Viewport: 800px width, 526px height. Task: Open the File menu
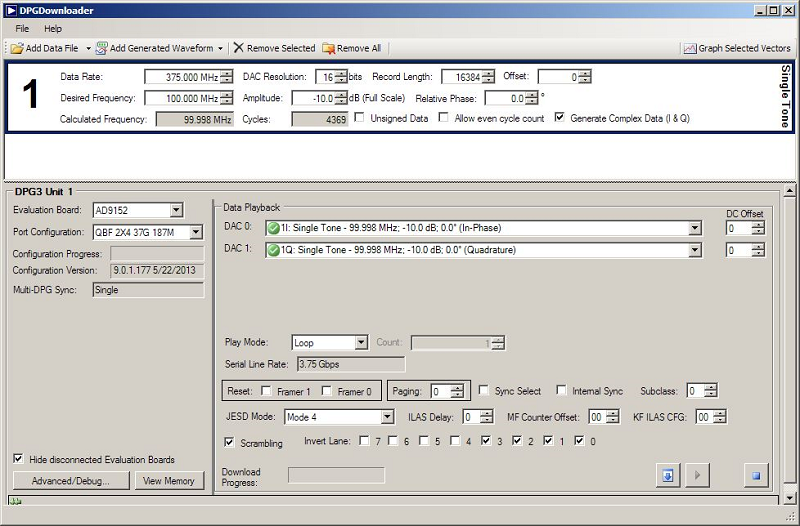click(x=22, y=29)
